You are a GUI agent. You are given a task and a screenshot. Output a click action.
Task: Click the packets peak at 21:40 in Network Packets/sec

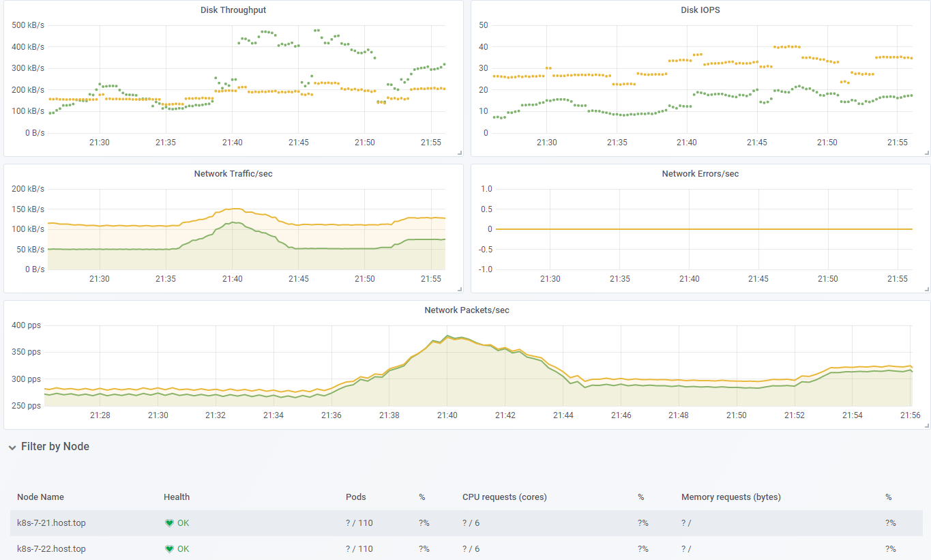(x=447, y=336)
